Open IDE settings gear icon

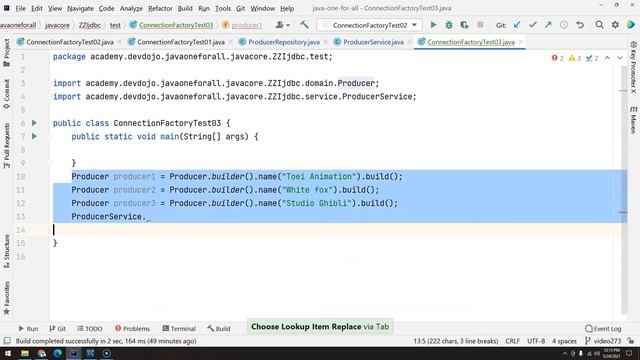click(x=615, y=25)
